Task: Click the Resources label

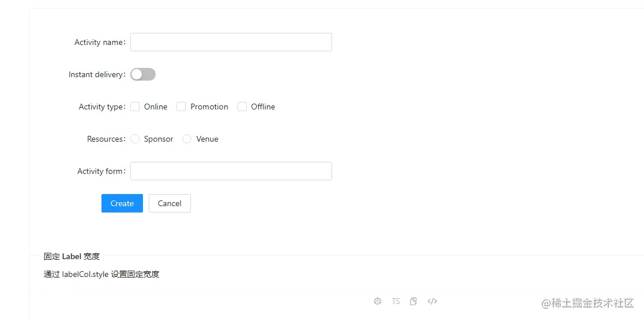Action: pos(105,139)
